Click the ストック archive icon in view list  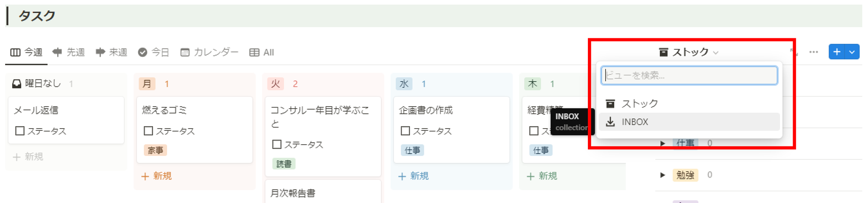(610, 104)
